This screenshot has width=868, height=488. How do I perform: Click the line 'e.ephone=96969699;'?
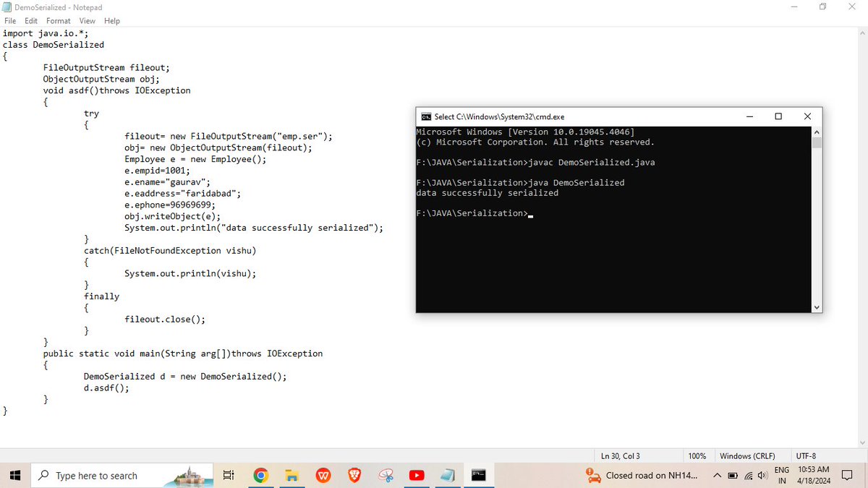pyautogui.click(x=170, y=205)
